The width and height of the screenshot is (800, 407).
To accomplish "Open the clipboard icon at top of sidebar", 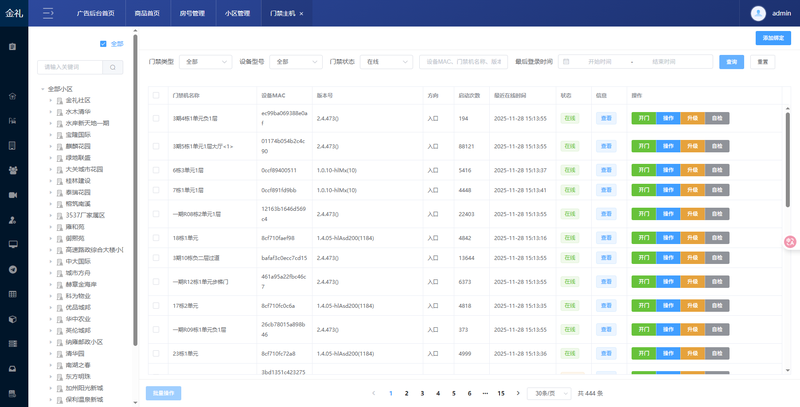I will [x=13, y=47].
